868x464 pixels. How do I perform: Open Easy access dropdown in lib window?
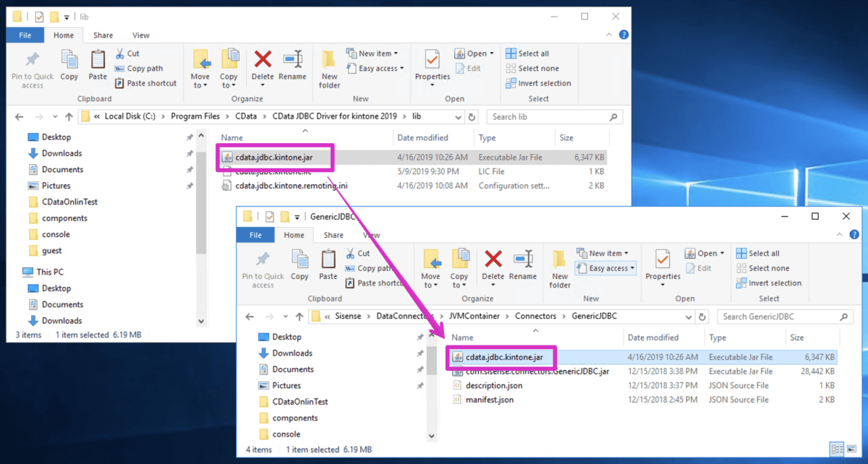pyautogui.click(x=374, y=69)
